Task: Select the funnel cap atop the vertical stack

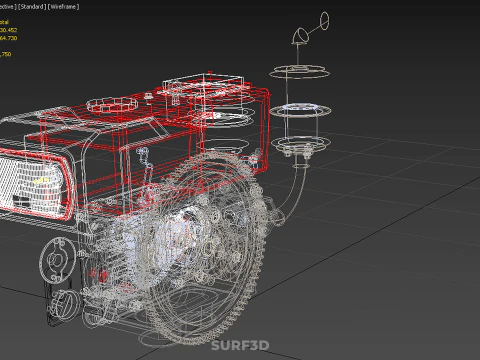Action: [x=301, y=36]
